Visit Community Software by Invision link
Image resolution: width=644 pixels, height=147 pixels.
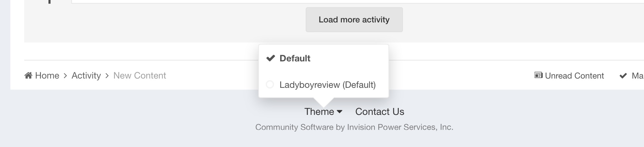click(x=354, y=127)
